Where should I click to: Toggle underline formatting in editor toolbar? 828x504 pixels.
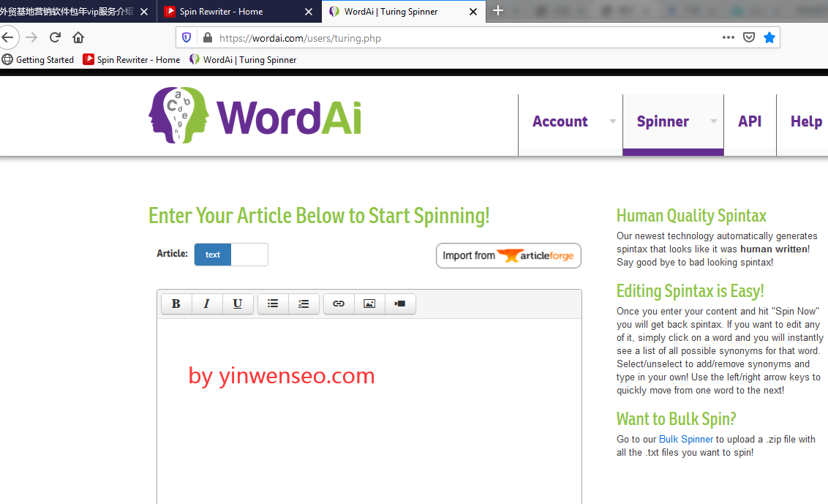pyautogui.click(x=238, y=304)
